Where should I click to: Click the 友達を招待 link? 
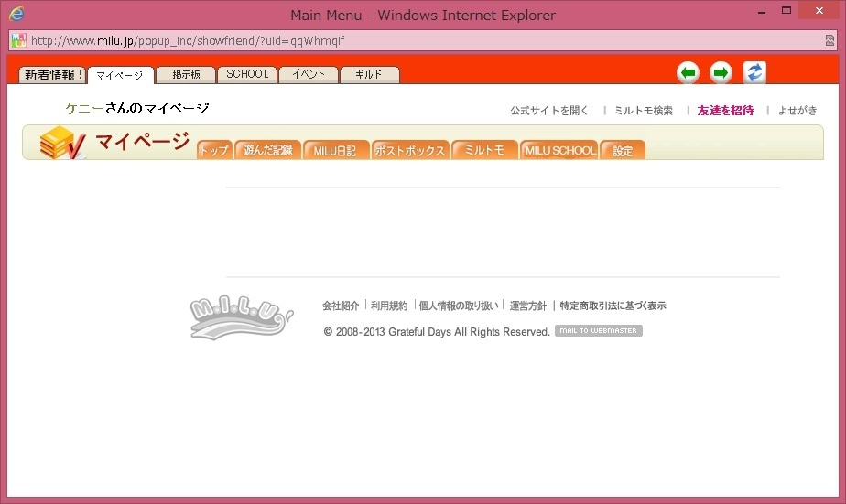725,111
